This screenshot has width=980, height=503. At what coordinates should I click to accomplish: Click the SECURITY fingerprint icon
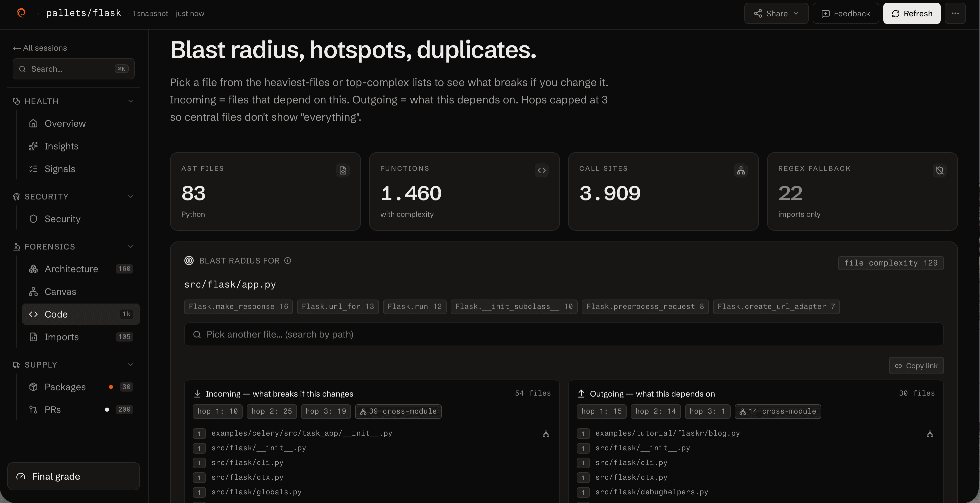(16, 197)
